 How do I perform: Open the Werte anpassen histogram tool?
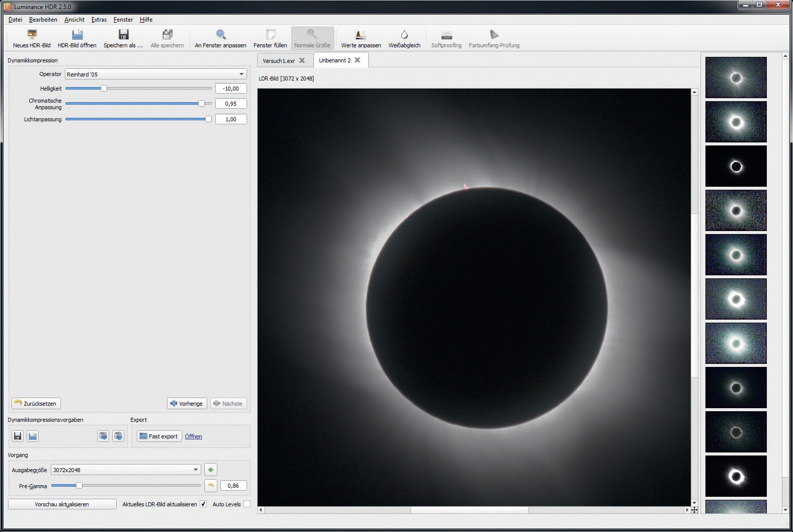point(361,35)
